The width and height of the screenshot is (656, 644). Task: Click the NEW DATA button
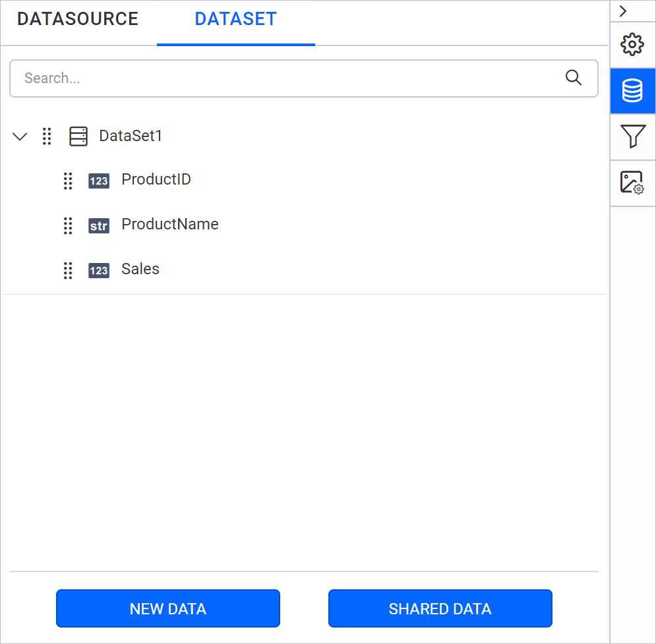click(168, 608)
